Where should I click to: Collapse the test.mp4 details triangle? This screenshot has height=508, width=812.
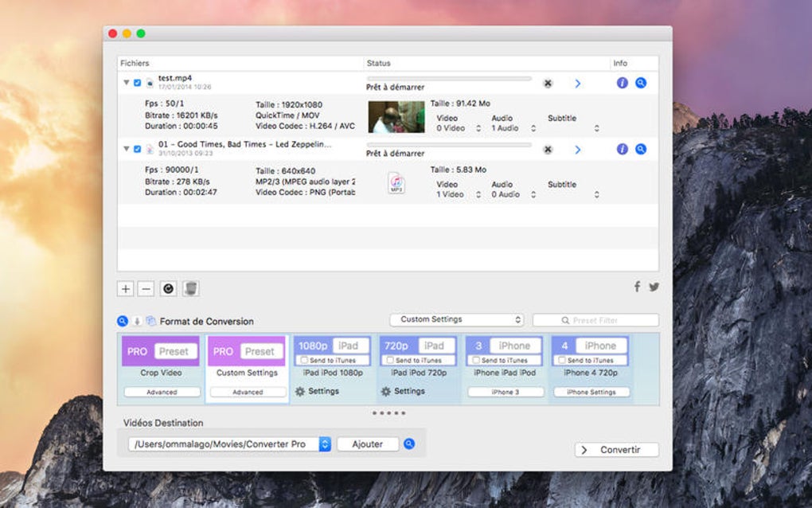coord(126,82)
